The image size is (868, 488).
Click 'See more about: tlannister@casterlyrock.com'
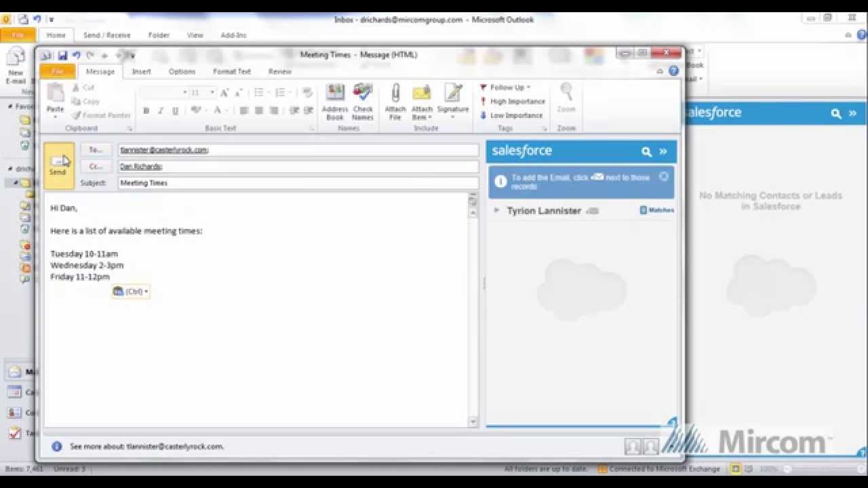pyautogui.click(x=146, y=447)
